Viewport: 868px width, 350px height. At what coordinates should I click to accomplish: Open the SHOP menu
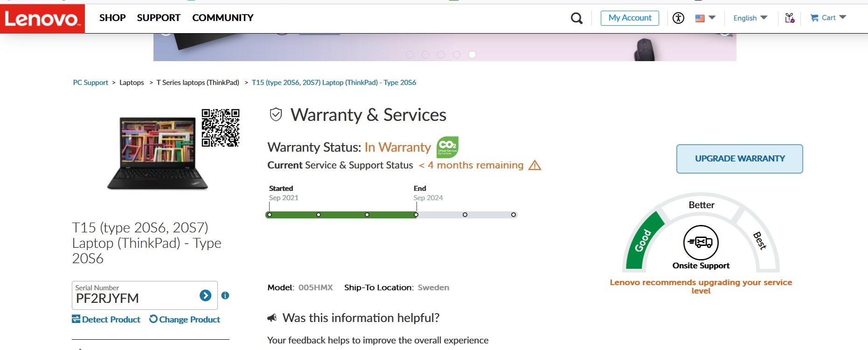click(x=112, y=18)
